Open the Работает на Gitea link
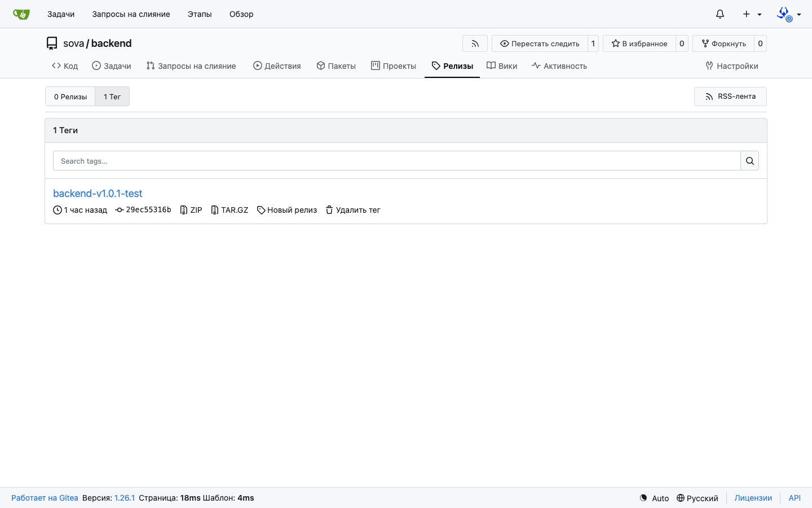This screenshot has height=508, width=812. pos(45,498)
